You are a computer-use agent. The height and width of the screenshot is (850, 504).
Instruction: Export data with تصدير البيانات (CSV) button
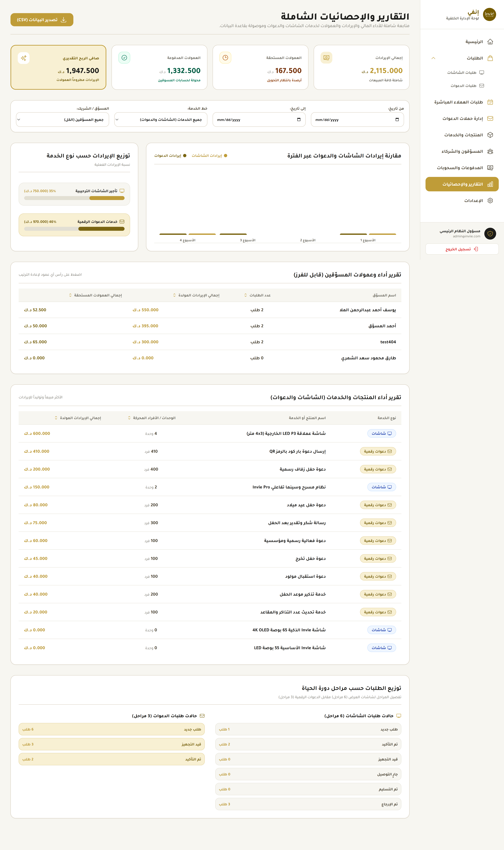coord(42,20)
